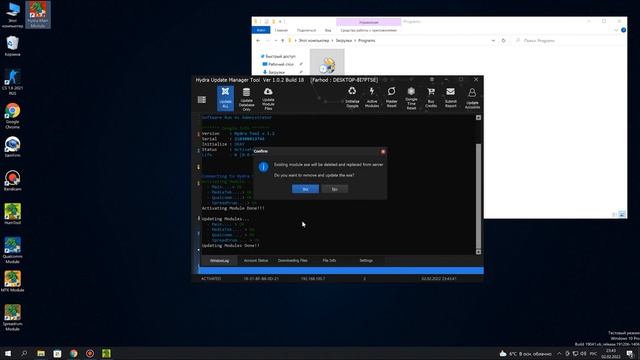
Task: Click the Explorer back arrow
Action: 258,40
